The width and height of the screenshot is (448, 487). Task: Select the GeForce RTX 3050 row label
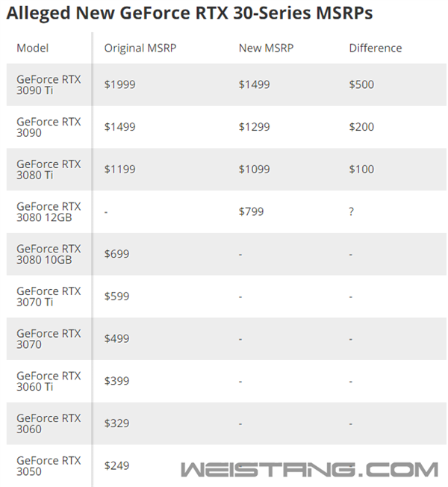click(x=49, y=465)
